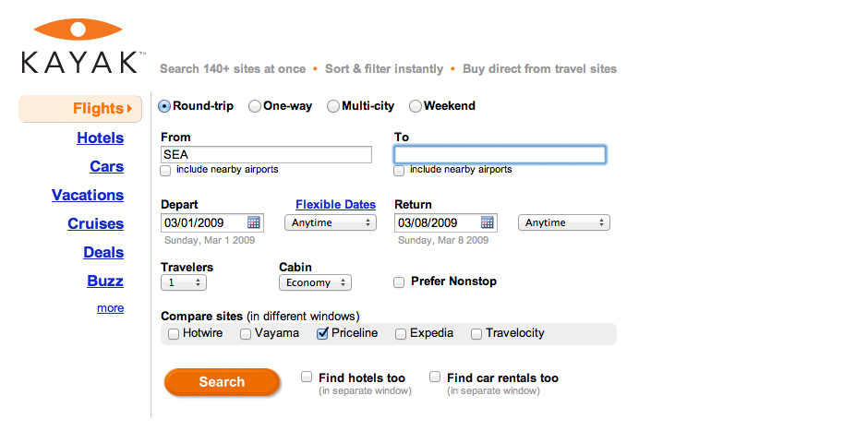The image size is (868, 443).
Task: Open the Return date calendar icon
Action: [488, 222]
